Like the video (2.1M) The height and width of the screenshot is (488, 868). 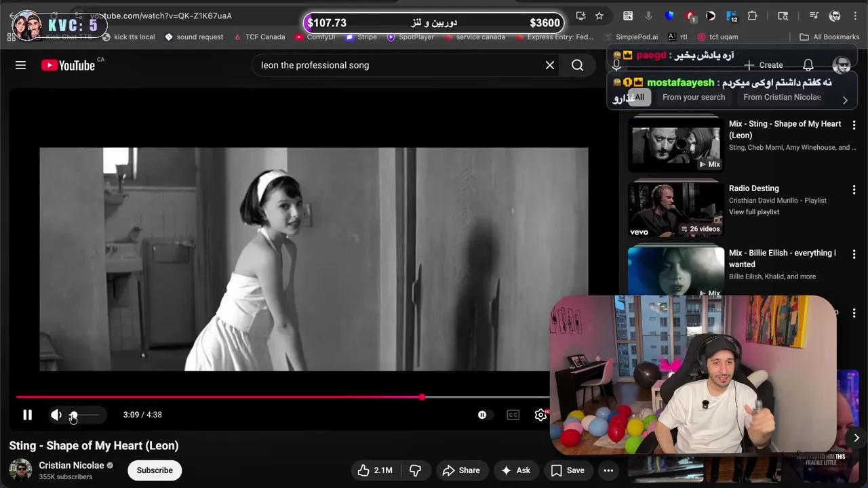point(375,470)
